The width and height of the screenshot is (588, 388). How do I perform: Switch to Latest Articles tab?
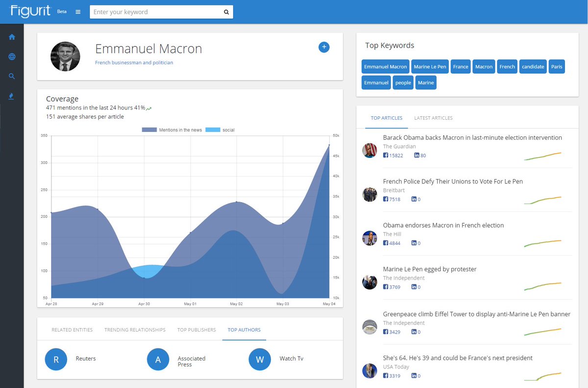434,118
